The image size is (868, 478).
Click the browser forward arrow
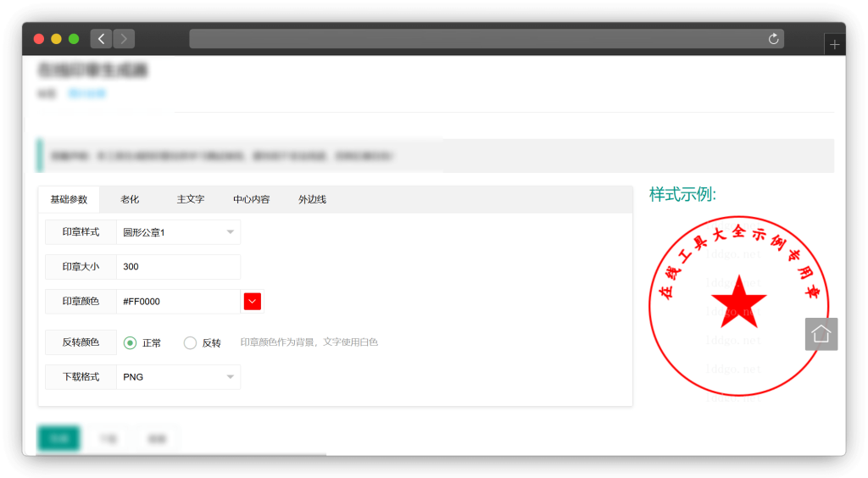pyautogui.click(x=124, y=39)
